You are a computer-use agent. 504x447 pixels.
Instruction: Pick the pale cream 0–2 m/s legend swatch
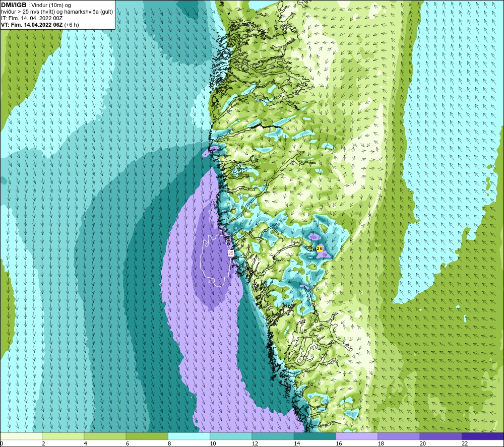(x=21, y=436)
